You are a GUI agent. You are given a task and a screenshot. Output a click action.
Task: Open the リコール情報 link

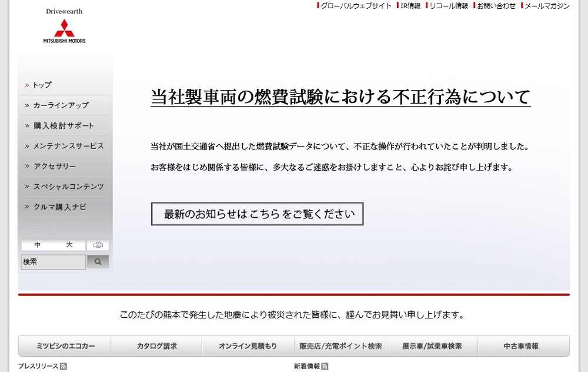[x=448, y=6]
